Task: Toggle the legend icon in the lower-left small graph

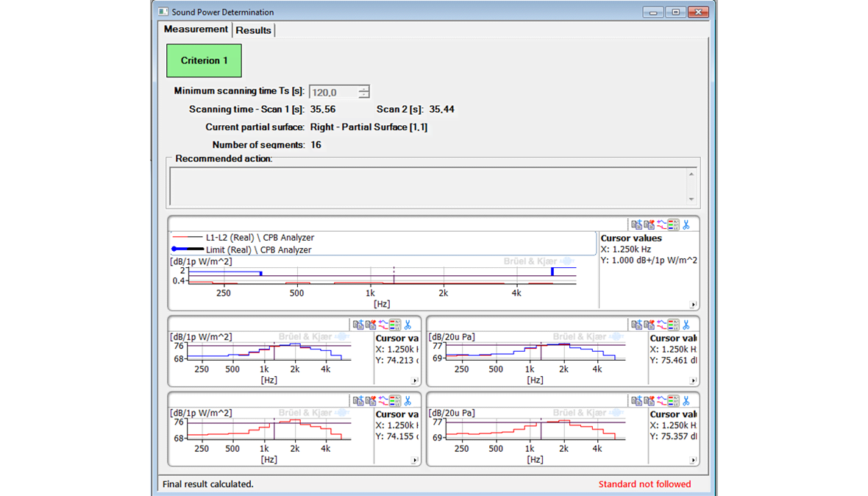Action: 395,400
